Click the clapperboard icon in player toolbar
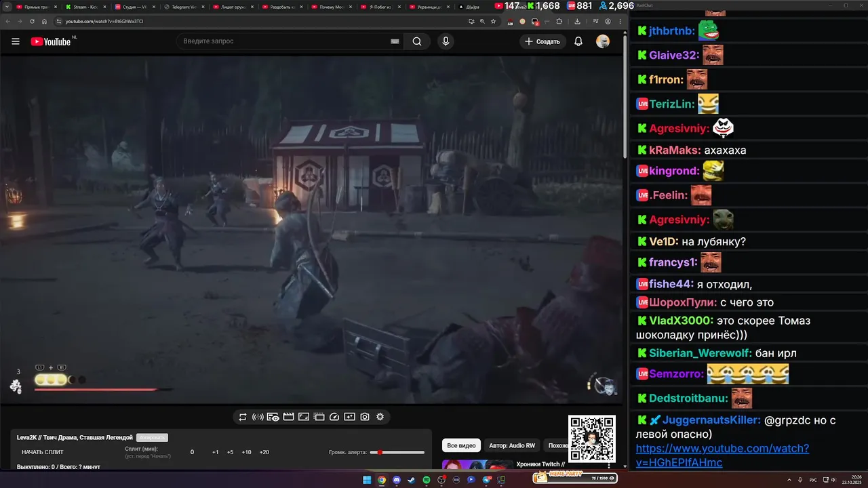The width and height of the screenshot is (868, 488). pyautogui.click(x=288, y=417)
